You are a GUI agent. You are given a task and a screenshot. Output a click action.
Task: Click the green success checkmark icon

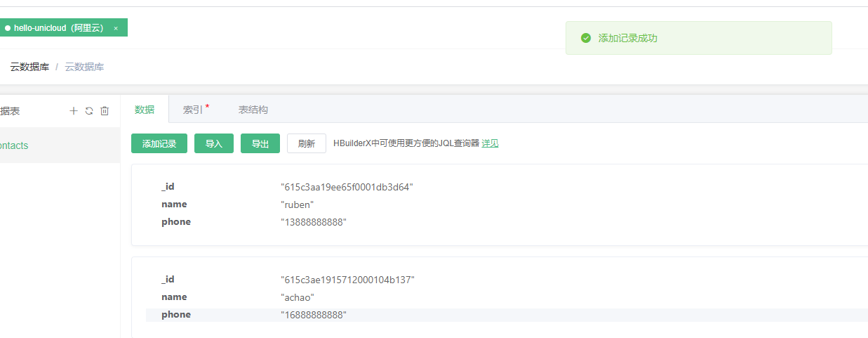(x=586, y=38)
